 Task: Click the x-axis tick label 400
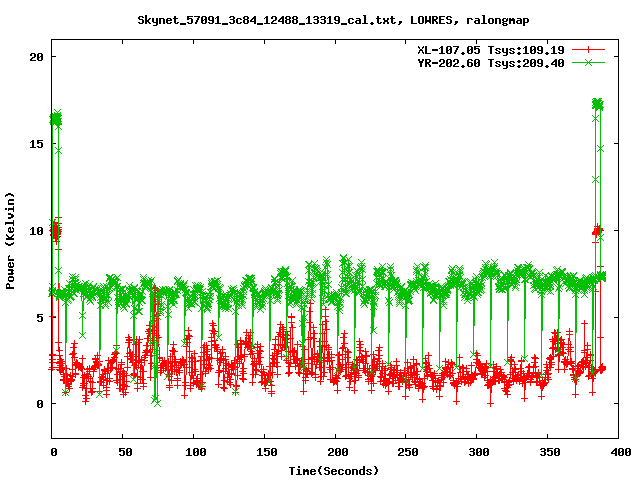pyautogui.click(x=620, y=452)
